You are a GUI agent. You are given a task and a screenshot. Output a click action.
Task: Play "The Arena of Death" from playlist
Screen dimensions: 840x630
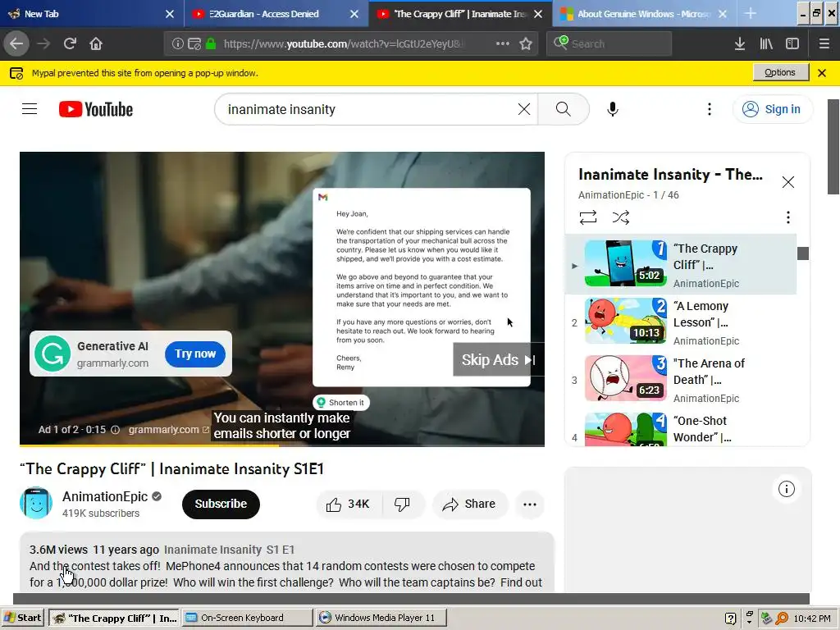coord(681,379)
